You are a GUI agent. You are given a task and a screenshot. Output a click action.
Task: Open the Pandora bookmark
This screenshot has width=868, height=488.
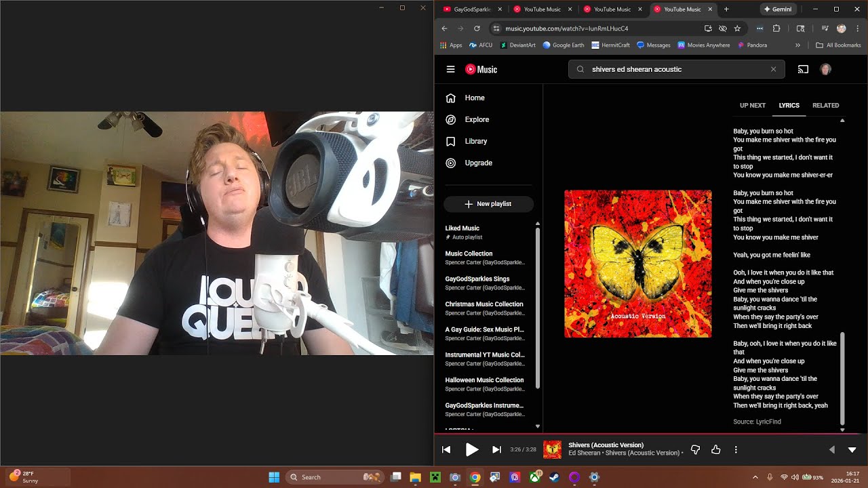[752, 45]
